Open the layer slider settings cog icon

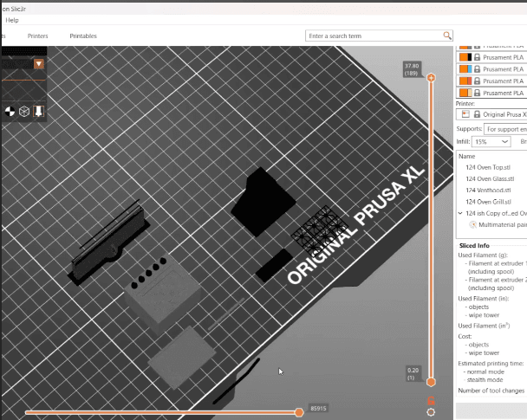click(x=431, y=412)
